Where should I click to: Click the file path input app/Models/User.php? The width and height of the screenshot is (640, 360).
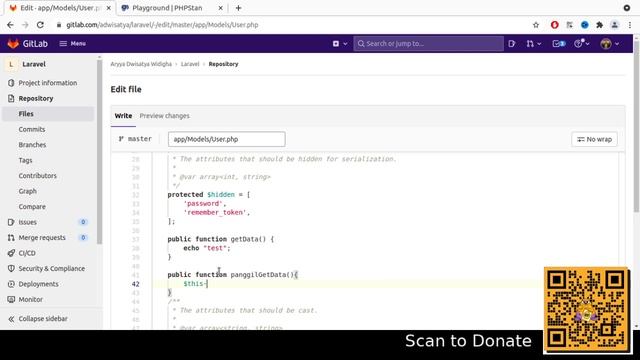point(227,139)
